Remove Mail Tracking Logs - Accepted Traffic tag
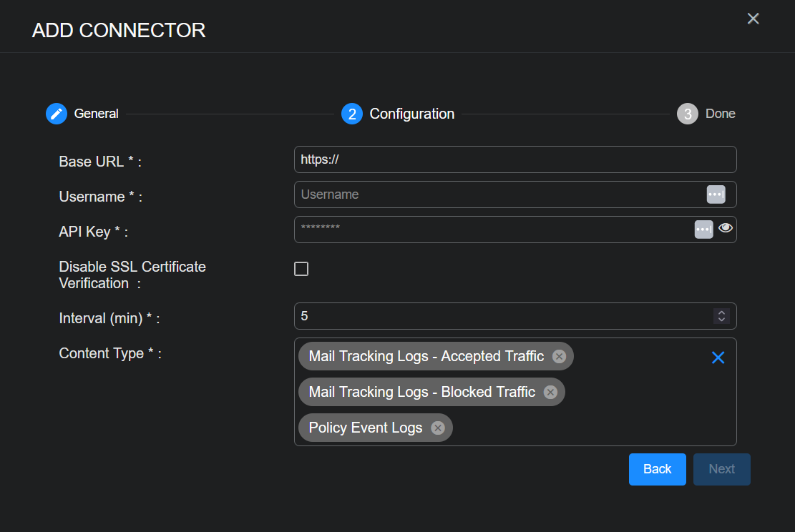Screen dimensions: 795x532 pyautogui.click(x=559, y=356)
